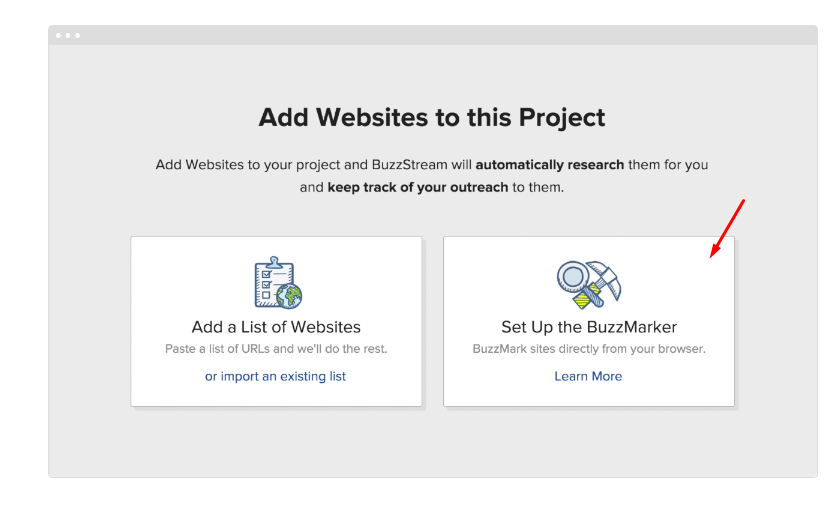Click the clipboard checklist icon
This screenshot has width=839, height=508.
pyautogui.click(x=278, y=283)
